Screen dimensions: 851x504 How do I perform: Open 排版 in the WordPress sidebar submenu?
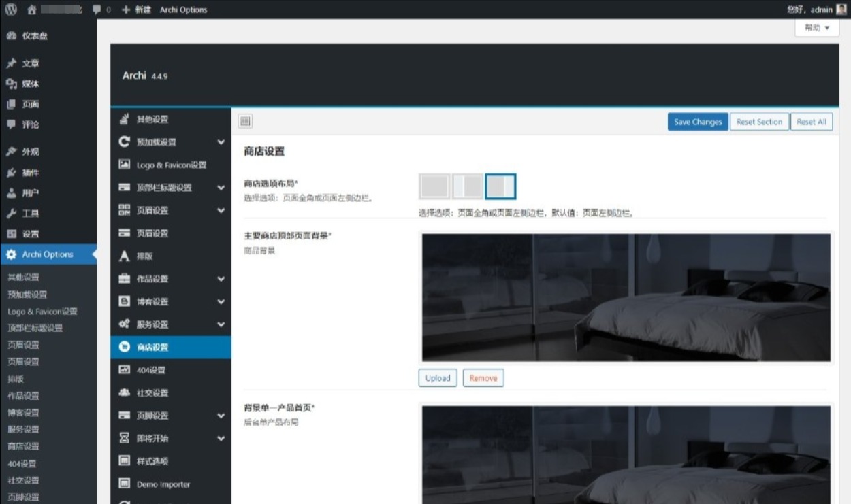coord(16,379)
